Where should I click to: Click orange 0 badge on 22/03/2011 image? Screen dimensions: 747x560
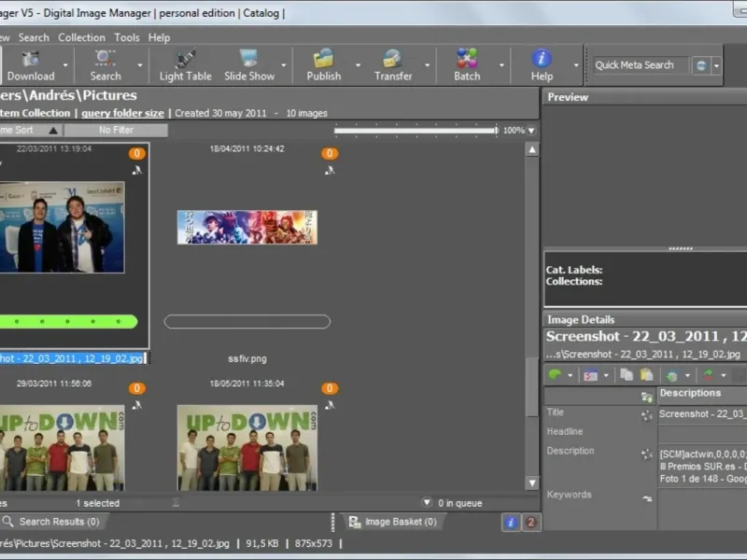click(x=136, y=153)
